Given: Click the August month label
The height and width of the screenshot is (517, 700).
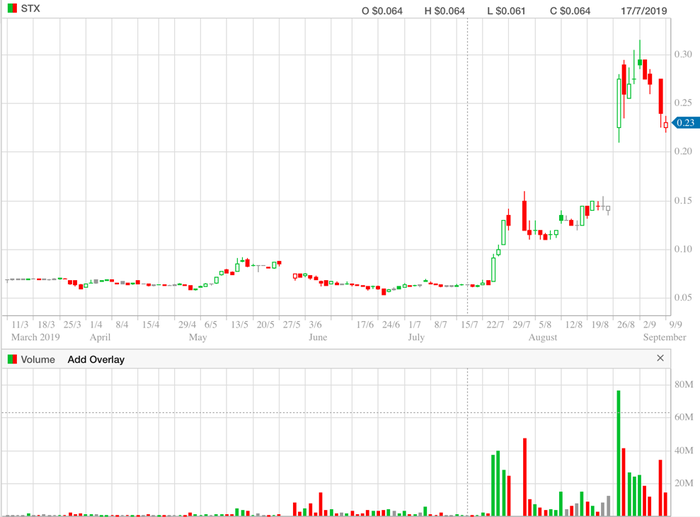Looking at the screenshot, I should point(543,337).
